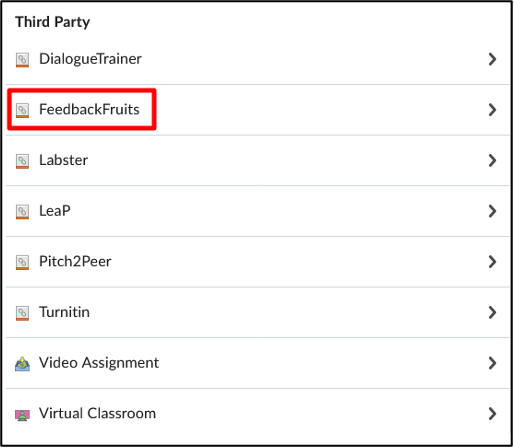
Task: Open the Video Assignment text link
Action: pyautogui.click(x=99, y=363)
